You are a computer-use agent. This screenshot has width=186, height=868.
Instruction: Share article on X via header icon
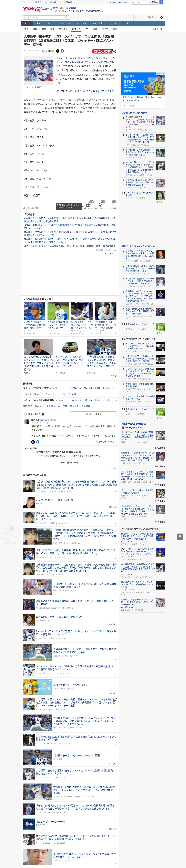point(57,51)
